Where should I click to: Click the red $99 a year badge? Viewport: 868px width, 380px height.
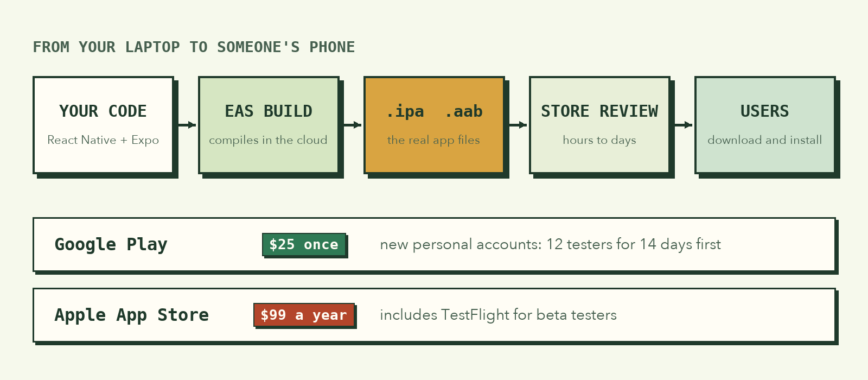point(304,315)
